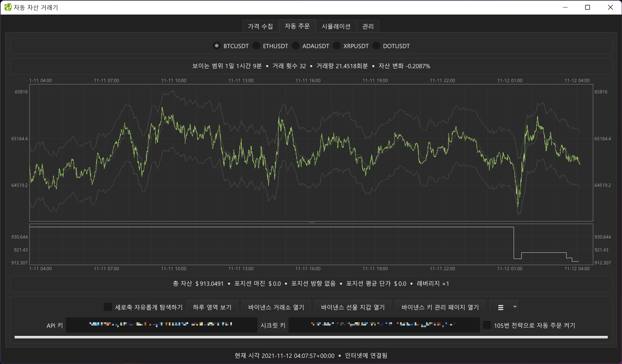Switch to the 시뮬레이션 tab
The width and height of the screenshot is (622, 364).
coord(336,26)
